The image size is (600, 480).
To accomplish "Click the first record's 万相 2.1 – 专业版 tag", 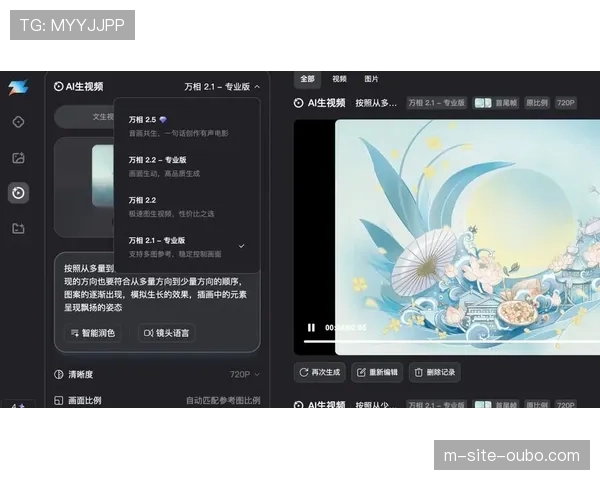I will [x=437, y=103].
